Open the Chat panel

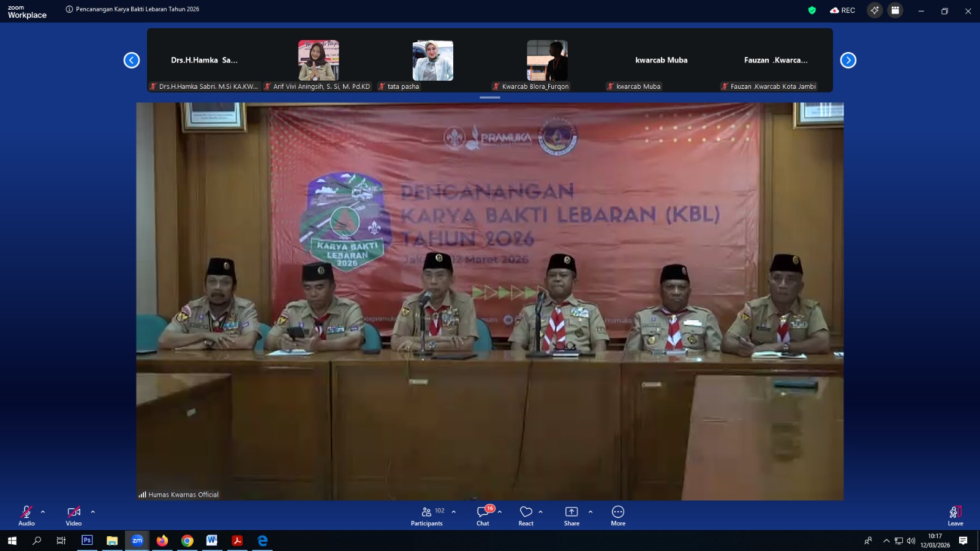[483, 515]
